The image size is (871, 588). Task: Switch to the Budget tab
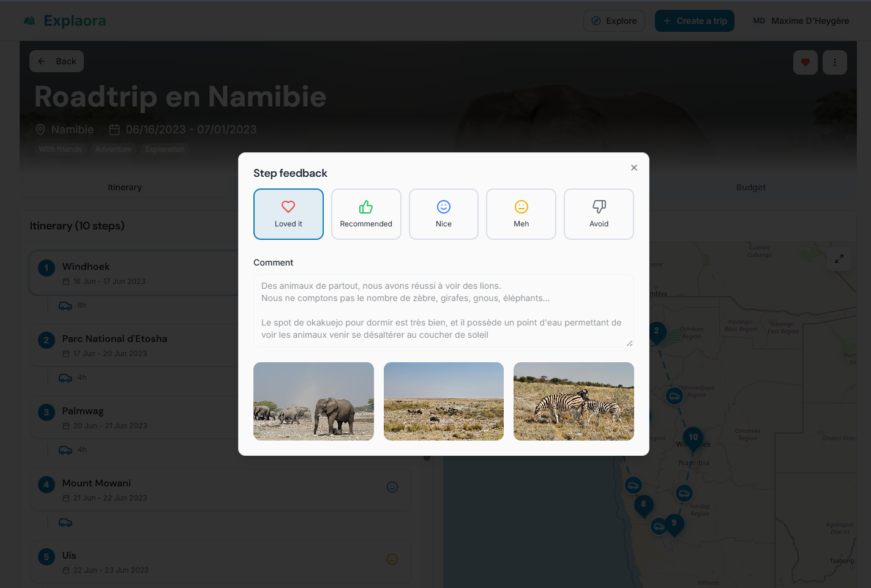point(751,187)
